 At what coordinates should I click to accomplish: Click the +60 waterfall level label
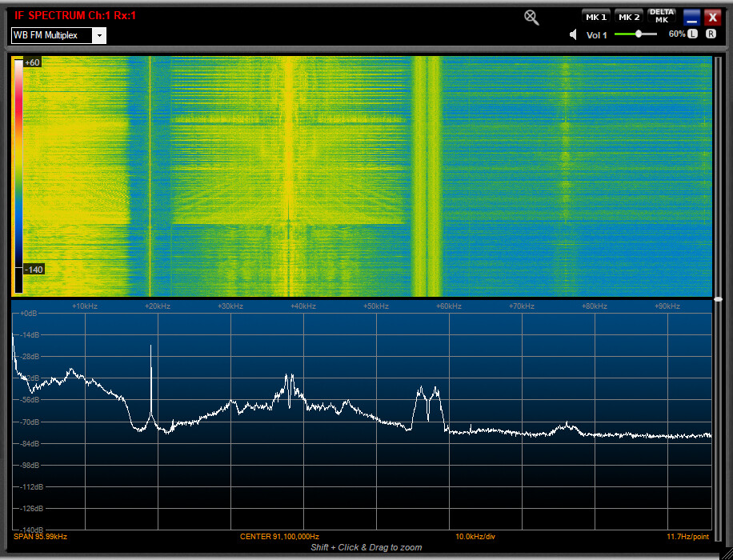32,62
